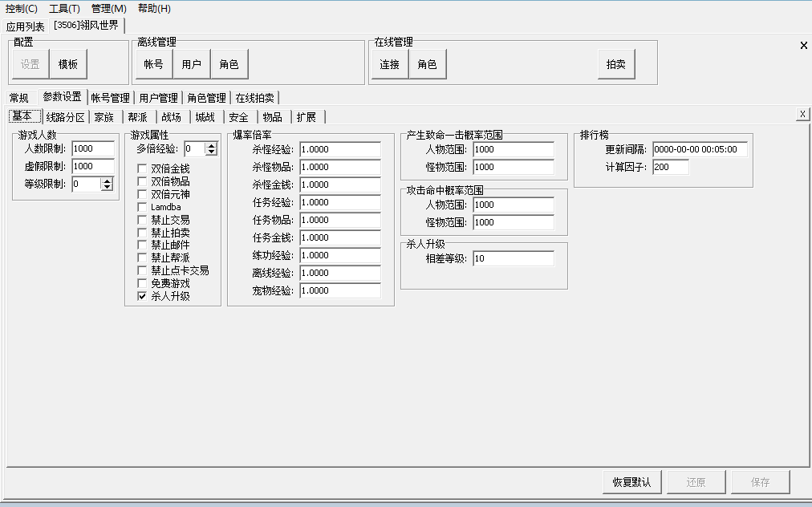Enable the 禁止帮派 checkbox
812x507 pixels.
click(x=142, y=258)
